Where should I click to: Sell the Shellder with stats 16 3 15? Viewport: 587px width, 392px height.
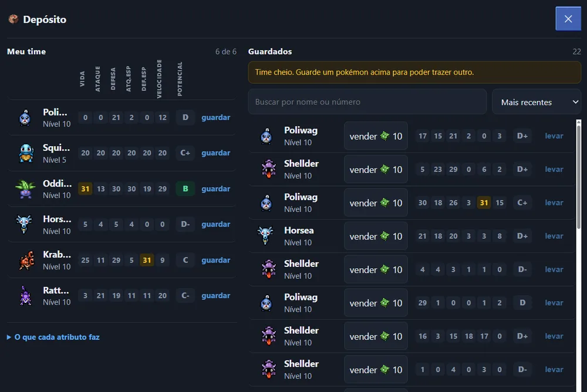(x=376, y=336)
